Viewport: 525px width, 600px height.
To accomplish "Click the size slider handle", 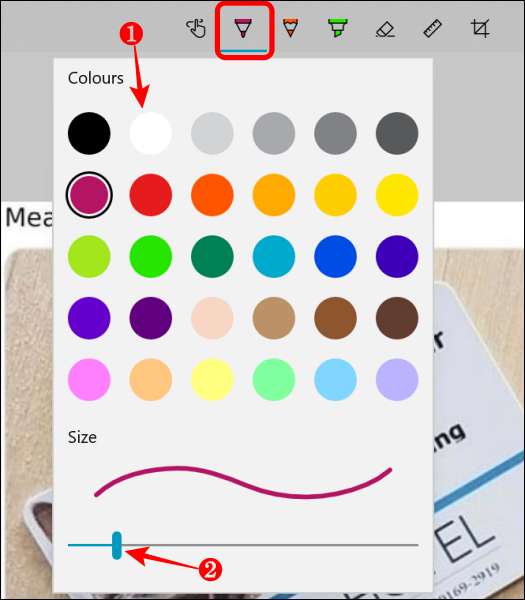I will [x=117, y=545].
